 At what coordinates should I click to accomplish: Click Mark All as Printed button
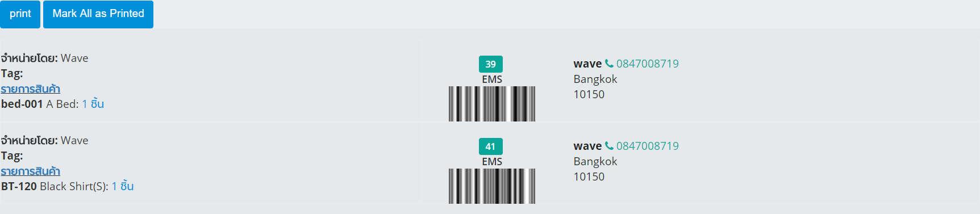tap(98, 14)
